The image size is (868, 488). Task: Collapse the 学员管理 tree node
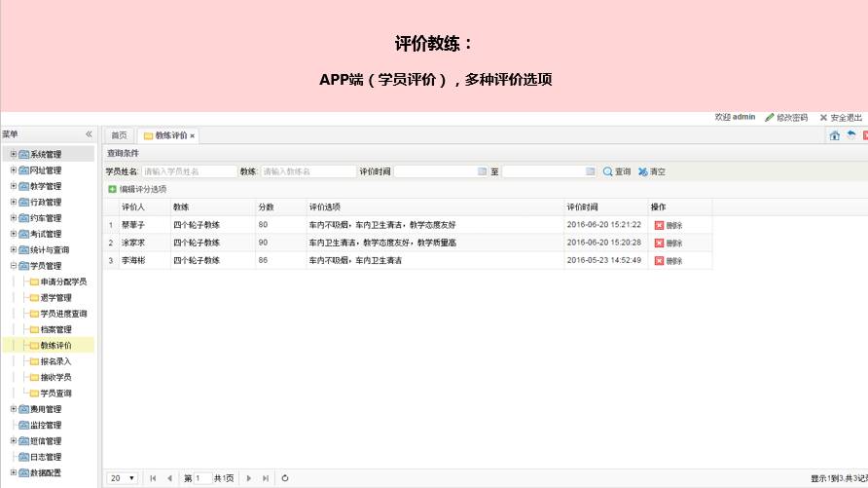click(14, 266)
